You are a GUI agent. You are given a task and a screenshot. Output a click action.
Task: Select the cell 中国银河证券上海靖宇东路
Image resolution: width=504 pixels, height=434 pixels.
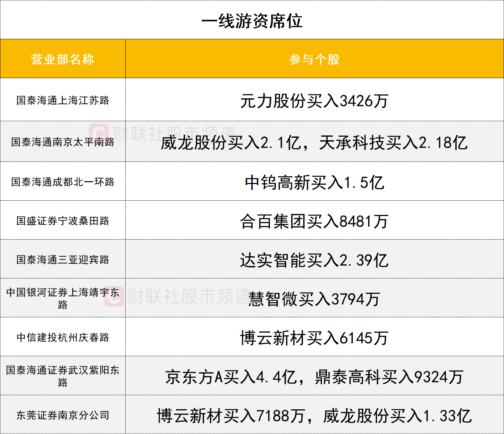point(63,298)
